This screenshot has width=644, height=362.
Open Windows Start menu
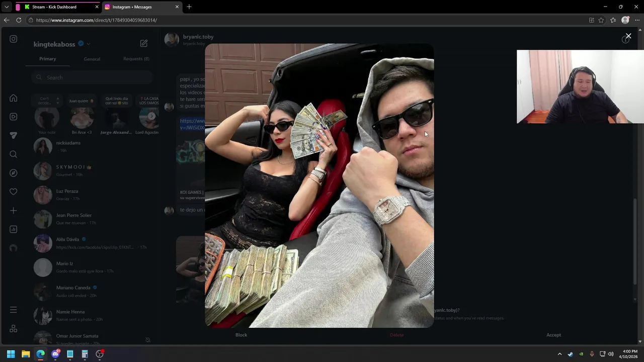[11, 354]
